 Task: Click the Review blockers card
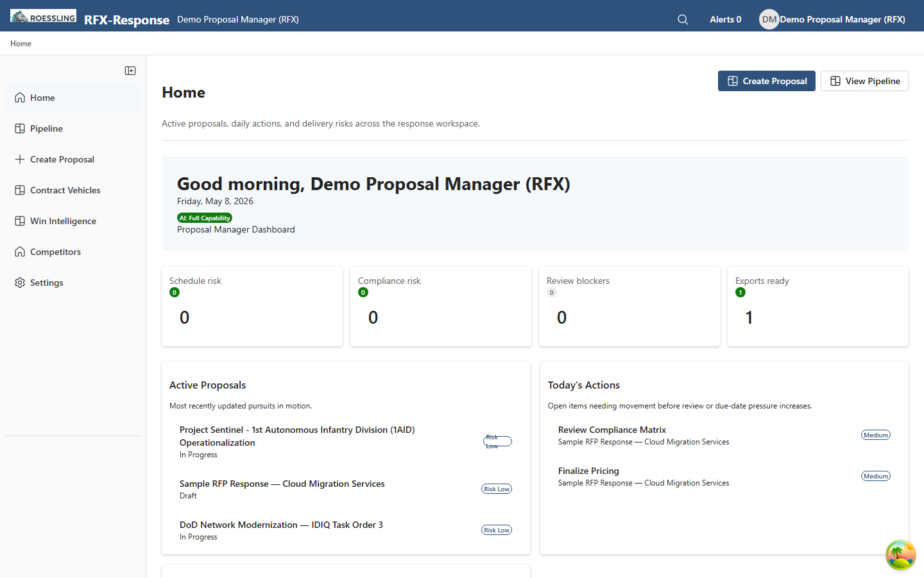[x=629, y=306]
